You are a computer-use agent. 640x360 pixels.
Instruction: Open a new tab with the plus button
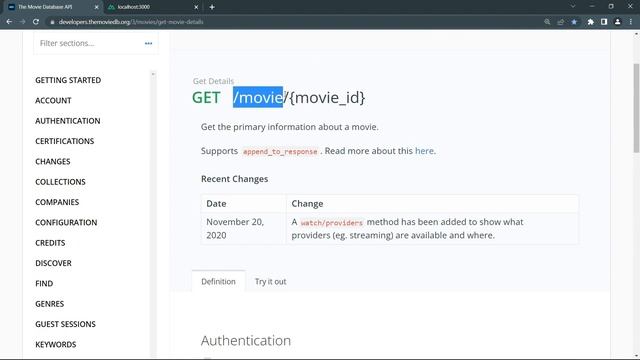[212, 7]
